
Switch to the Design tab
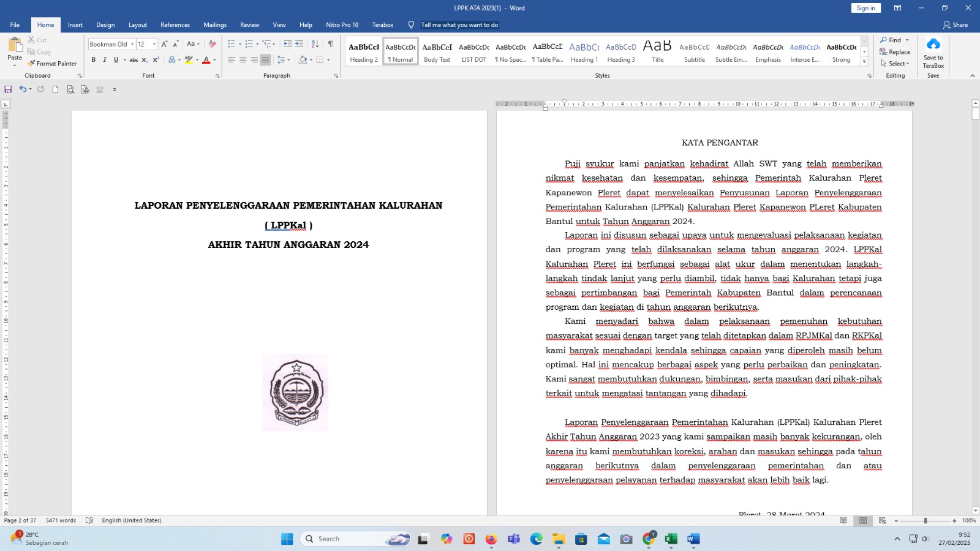[x=105, y=25]
